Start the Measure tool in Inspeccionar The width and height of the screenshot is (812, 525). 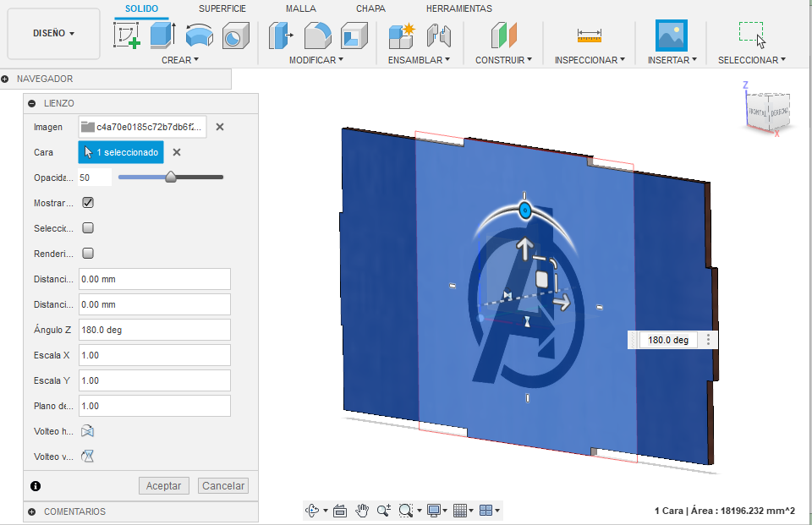click(x=590, y=36)
